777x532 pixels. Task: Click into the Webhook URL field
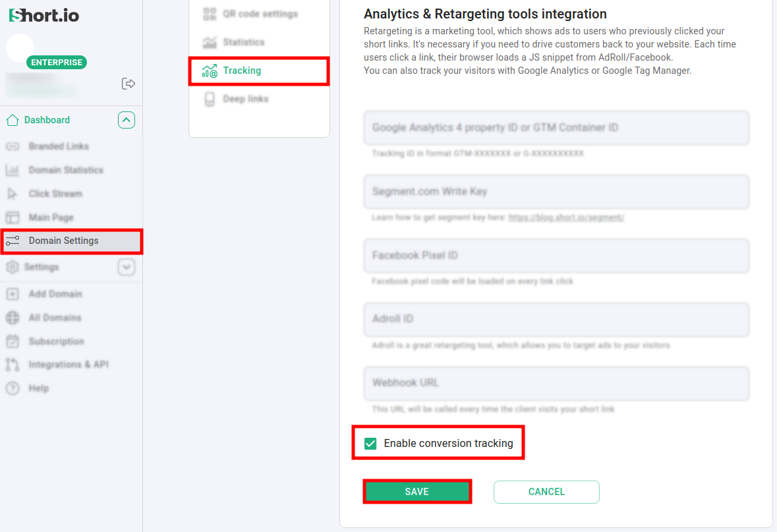click(x=556, y=383)
